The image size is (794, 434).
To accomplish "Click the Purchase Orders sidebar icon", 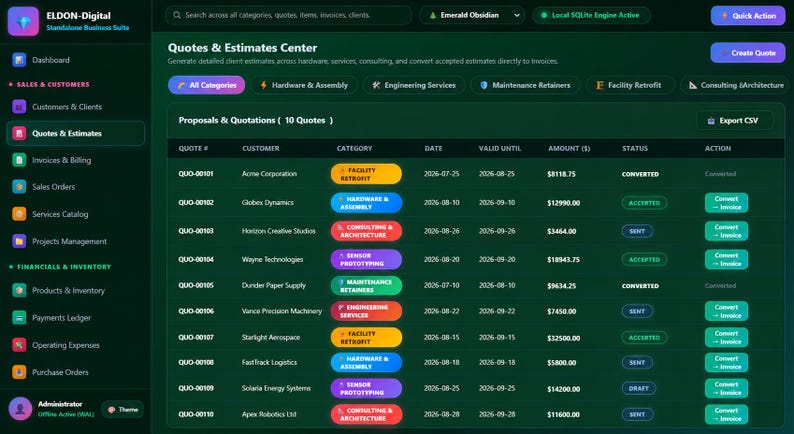I will pos(19,372).
